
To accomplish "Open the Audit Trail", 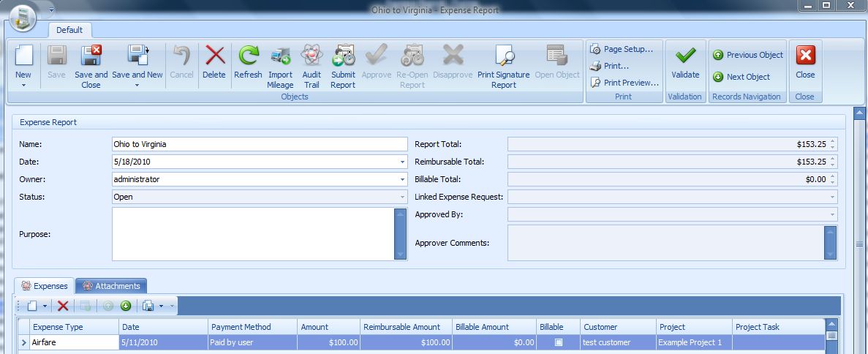I will coord(312,56).
